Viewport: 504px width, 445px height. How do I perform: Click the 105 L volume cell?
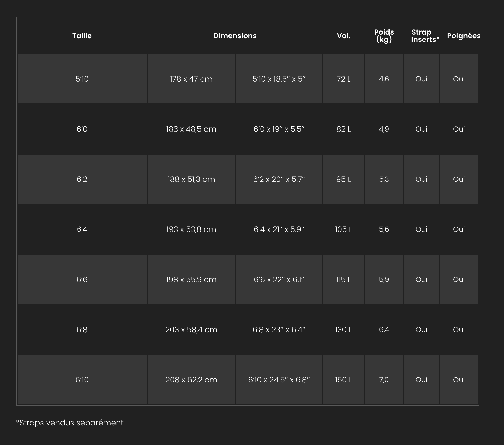point(343,229)
